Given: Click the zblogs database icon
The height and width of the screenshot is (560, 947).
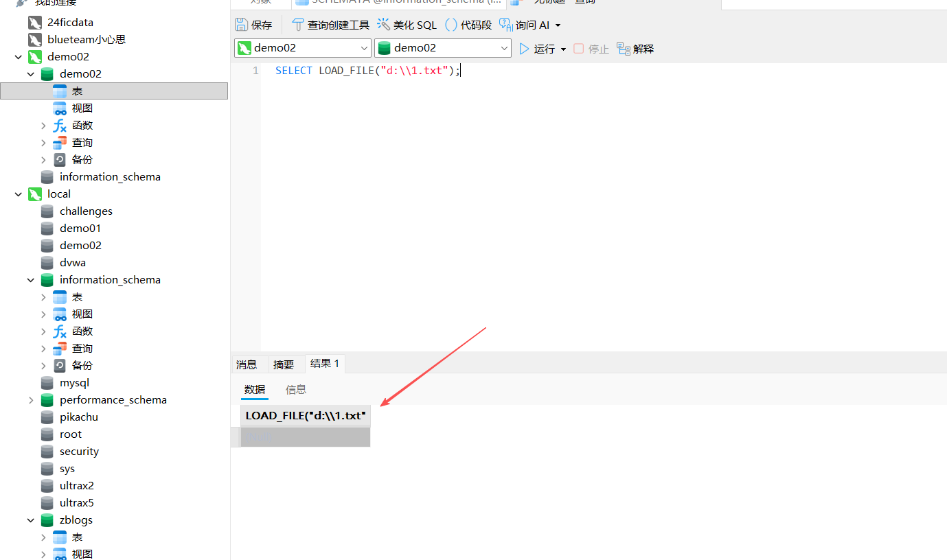Looking at the screenshot, I should coord(47,520).
